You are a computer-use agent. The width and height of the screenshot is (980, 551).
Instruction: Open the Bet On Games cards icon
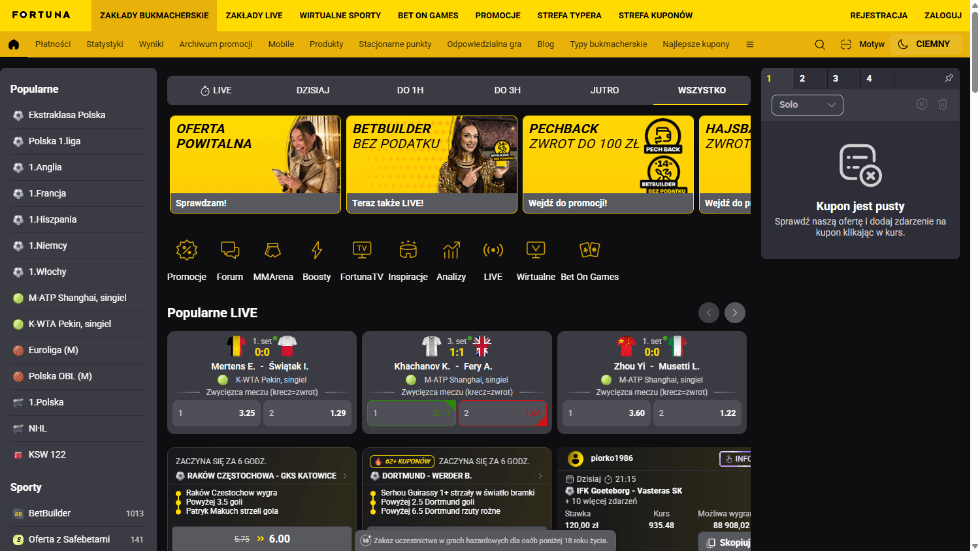(590, 250)
